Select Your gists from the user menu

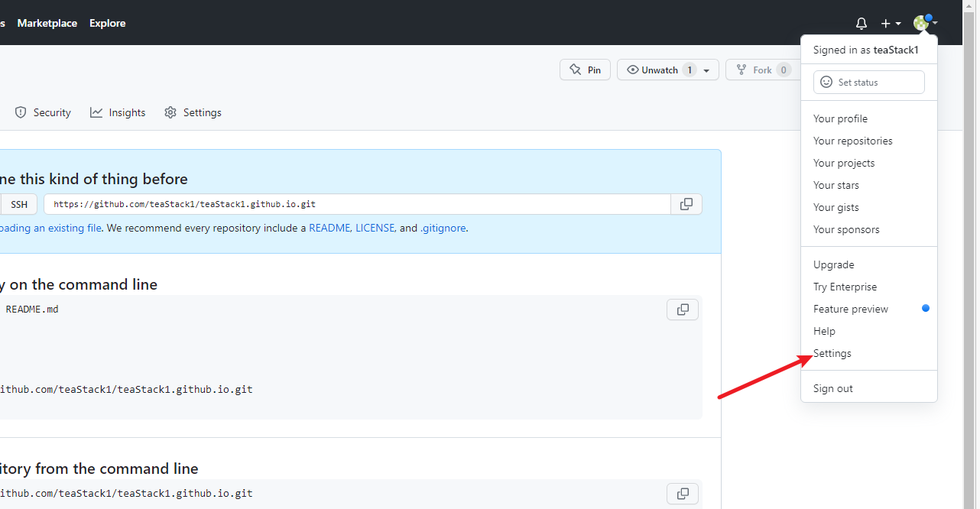[x=868, y=207]
